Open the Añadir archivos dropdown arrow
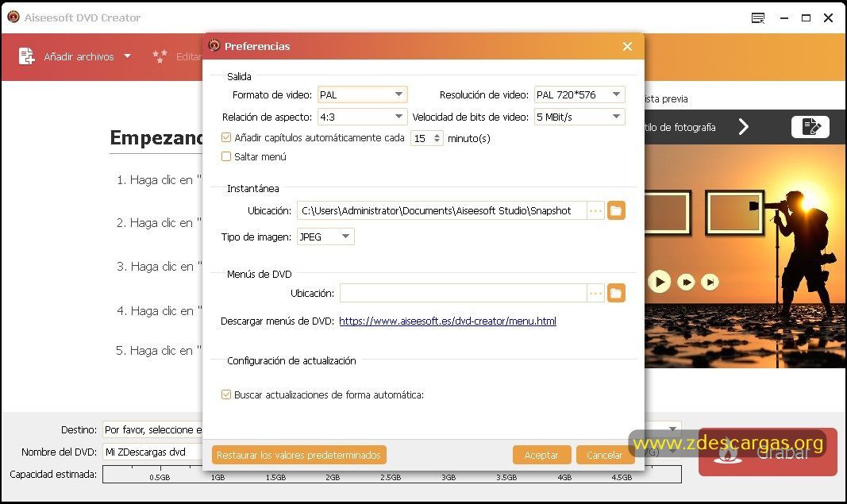 tap(128, 56)
